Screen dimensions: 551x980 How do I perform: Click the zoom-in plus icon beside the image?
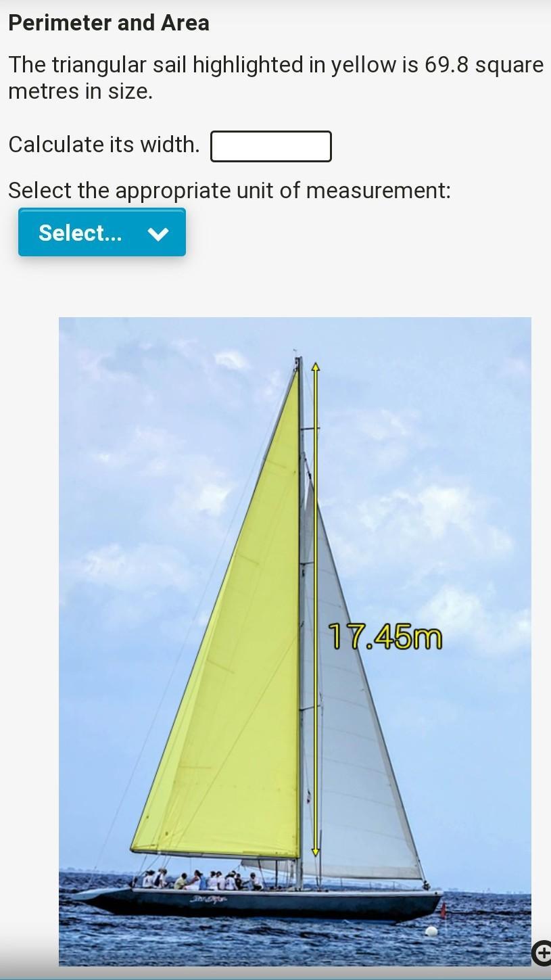point(542,952)
